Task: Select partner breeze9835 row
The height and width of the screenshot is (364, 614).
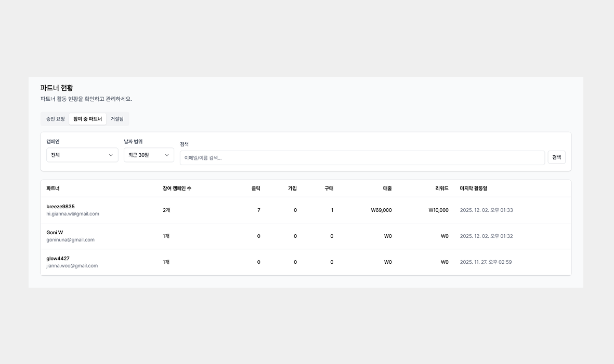Action: coord(60,207)
